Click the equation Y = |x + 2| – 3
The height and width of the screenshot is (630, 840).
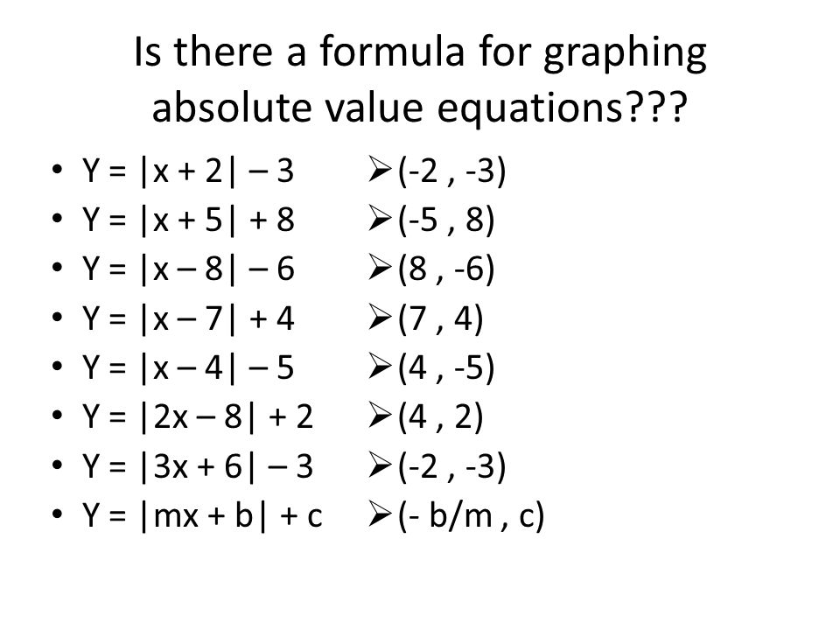[188, 171]
